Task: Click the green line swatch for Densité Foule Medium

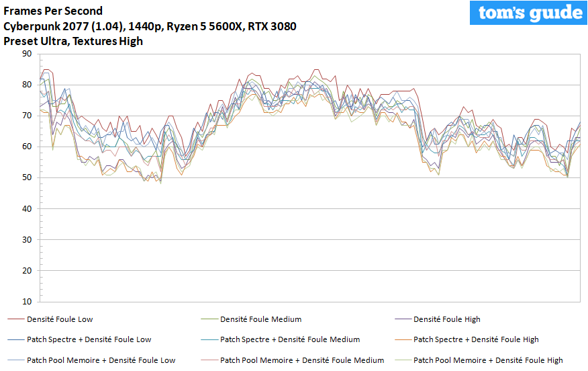Action: tap(209, 319)
